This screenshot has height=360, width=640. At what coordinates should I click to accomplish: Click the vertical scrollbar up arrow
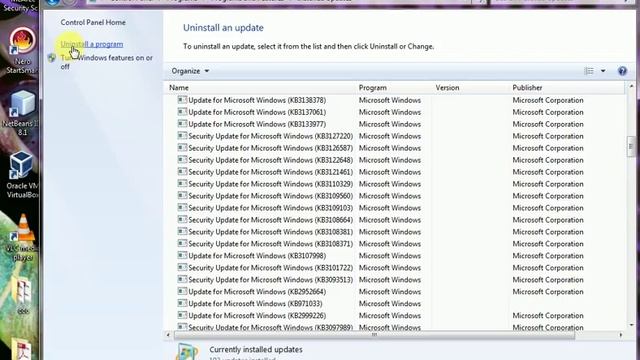[x=631, y=86]
